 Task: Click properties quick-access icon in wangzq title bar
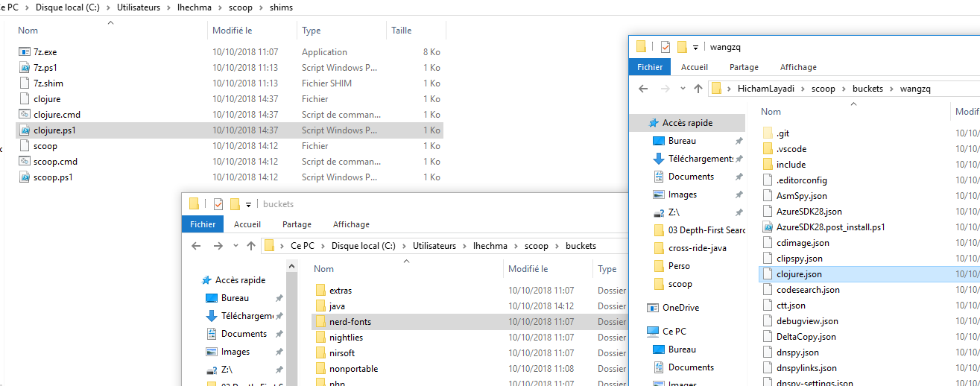(x=666, y=47)
